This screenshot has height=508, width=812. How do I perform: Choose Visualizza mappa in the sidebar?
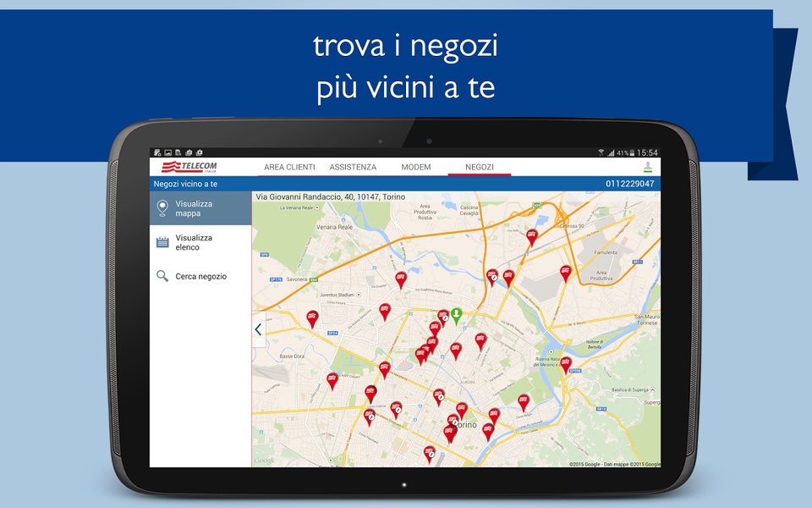[x=200, y=208]
